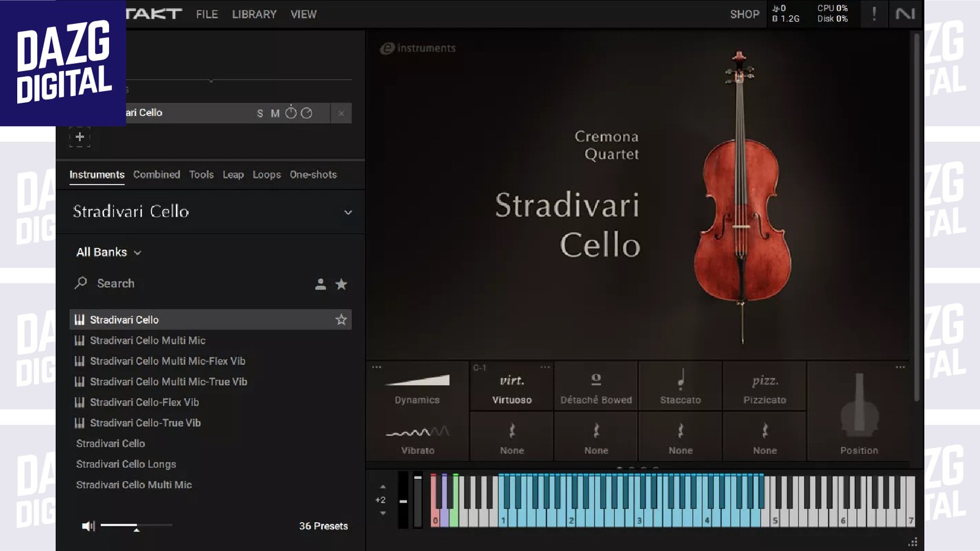Remove the loaded instrument with X button

click(x=341, y=113)
